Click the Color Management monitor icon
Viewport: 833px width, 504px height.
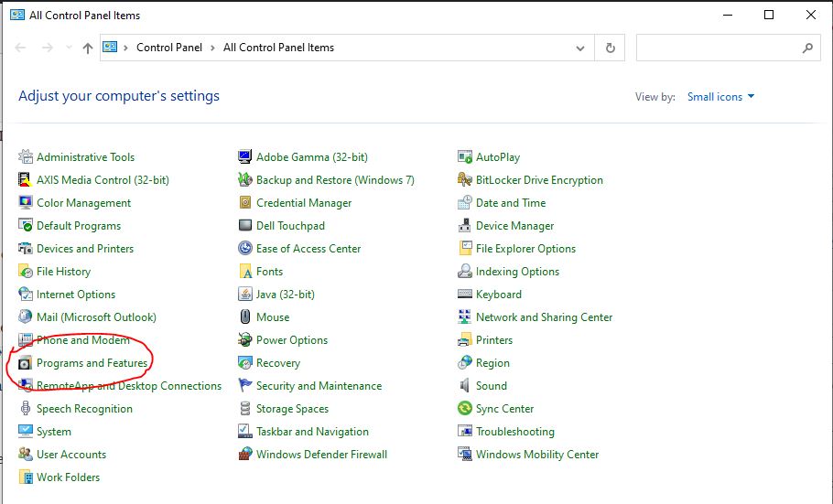pos(25,202)
